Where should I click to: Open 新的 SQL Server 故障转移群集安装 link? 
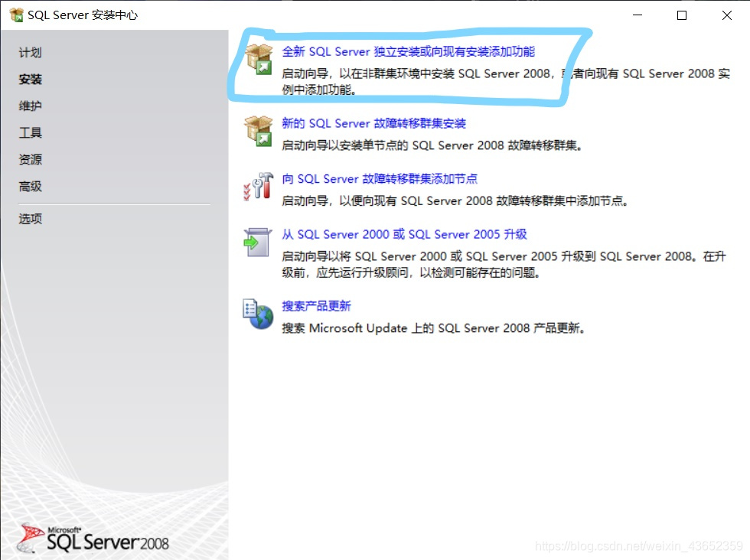pos(373,123)
